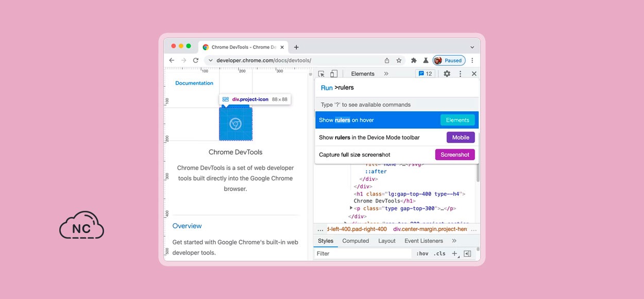Click the Elements badge

pyautogui.click(x=457, y=120)
